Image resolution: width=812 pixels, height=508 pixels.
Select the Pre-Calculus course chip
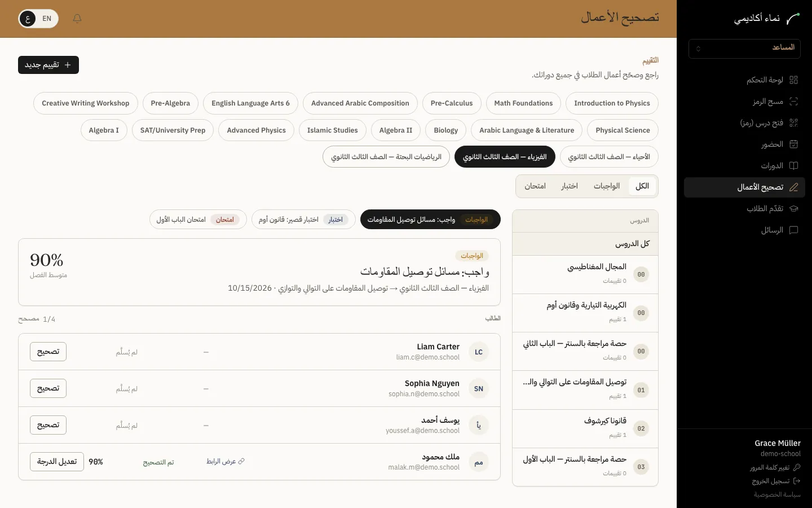(452, 103)
